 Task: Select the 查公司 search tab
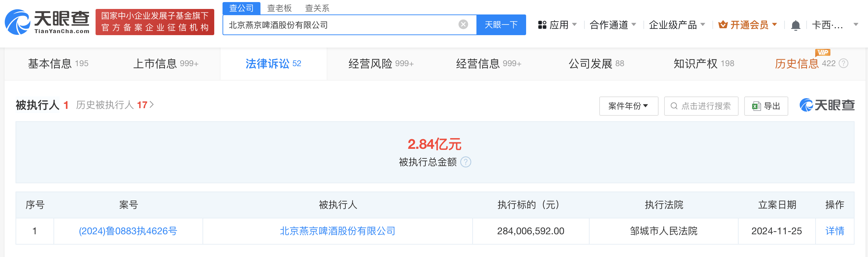point(241,8)
